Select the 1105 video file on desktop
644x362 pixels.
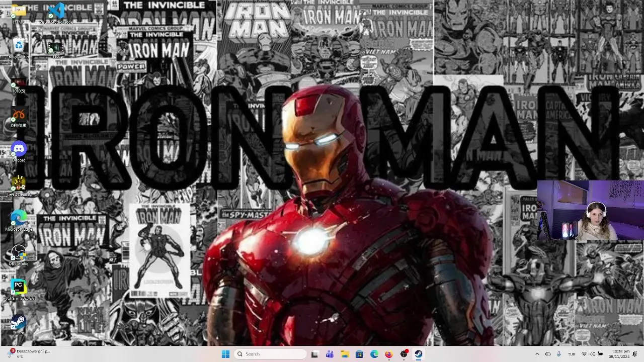click(56, 49)
